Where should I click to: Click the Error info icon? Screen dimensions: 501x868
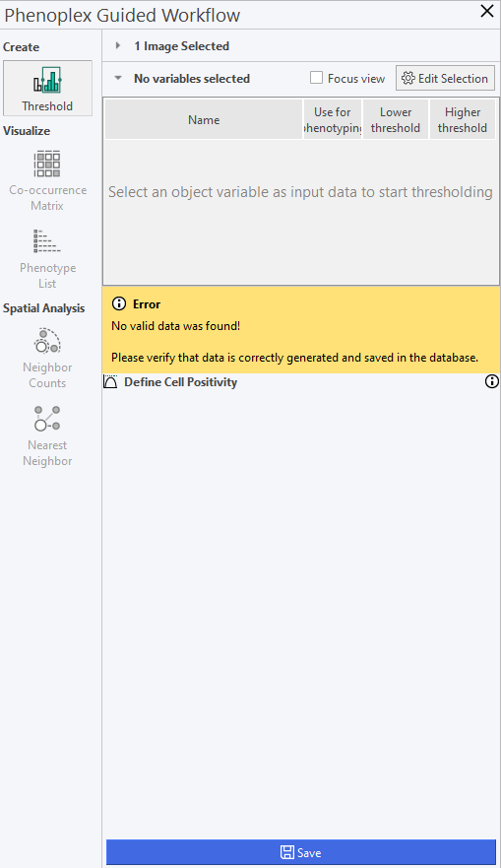click(x=119, y=303)
